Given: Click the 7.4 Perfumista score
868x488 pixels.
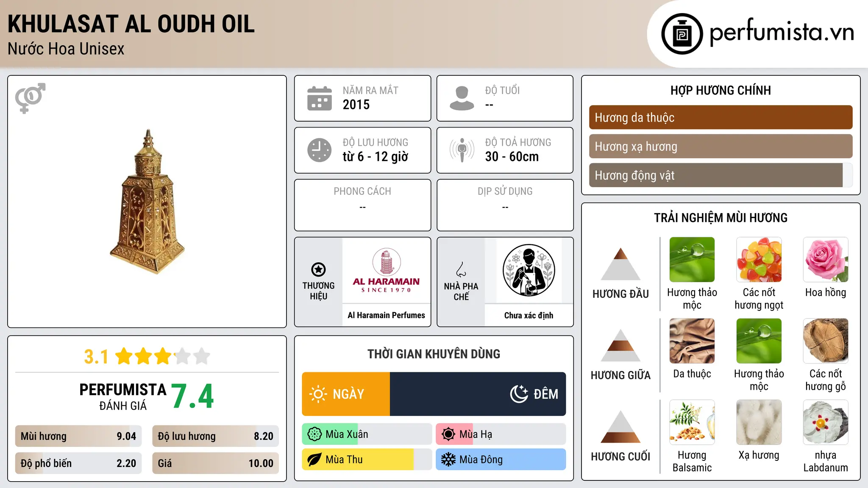Looking at the screenshot, I should [192, 396].
